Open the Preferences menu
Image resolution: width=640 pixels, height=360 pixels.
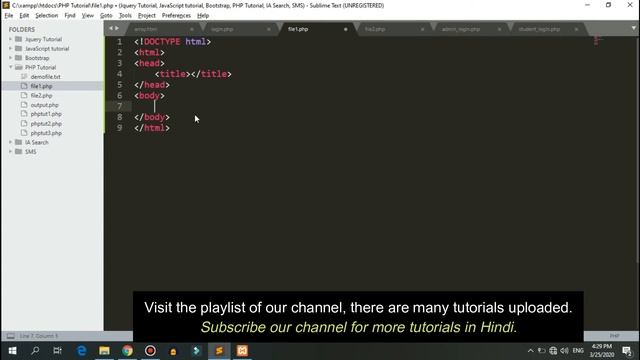176,16
